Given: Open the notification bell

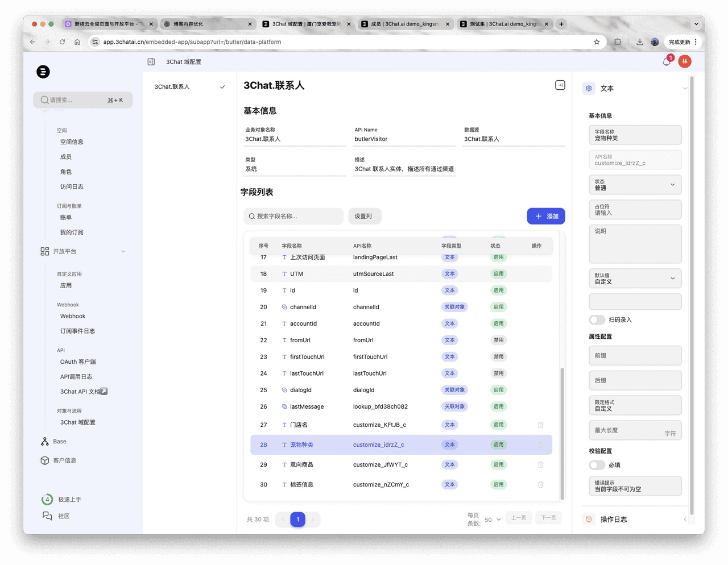Looking at the screenshot, I should tap(667, 61).
